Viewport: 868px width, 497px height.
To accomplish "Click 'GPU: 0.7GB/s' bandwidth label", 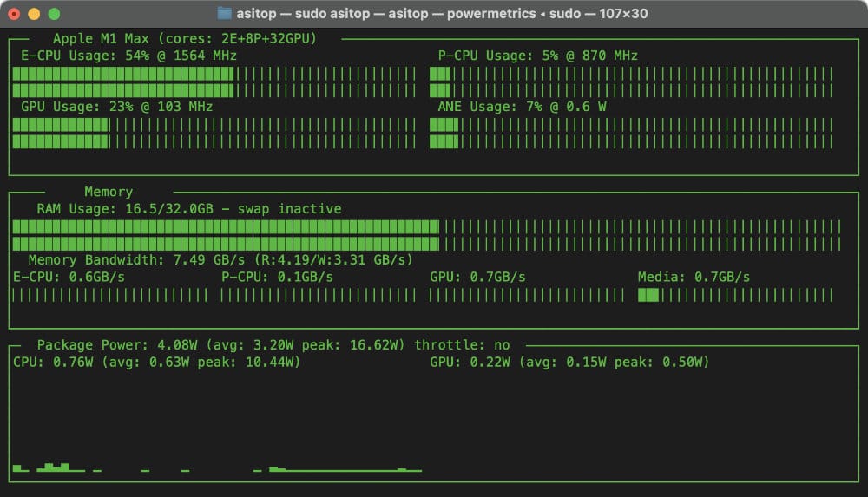I will [x=477, y=278].
